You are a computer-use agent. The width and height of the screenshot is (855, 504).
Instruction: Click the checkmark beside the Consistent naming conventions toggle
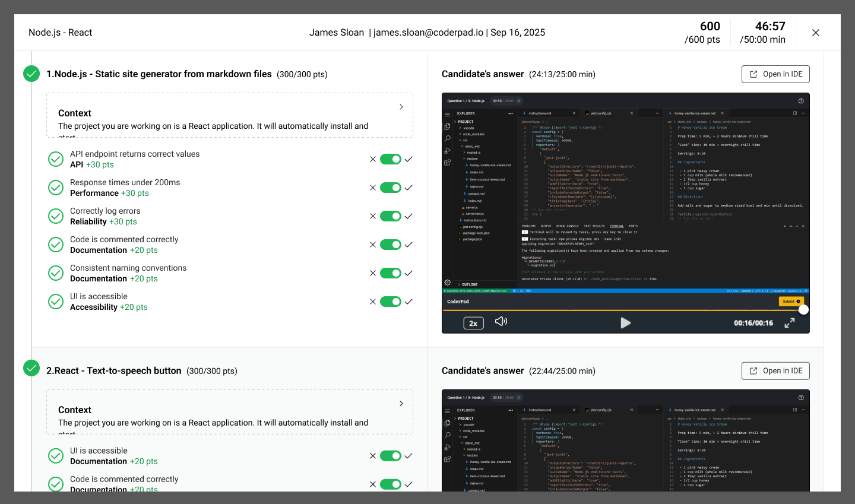[x=408, y=273]
